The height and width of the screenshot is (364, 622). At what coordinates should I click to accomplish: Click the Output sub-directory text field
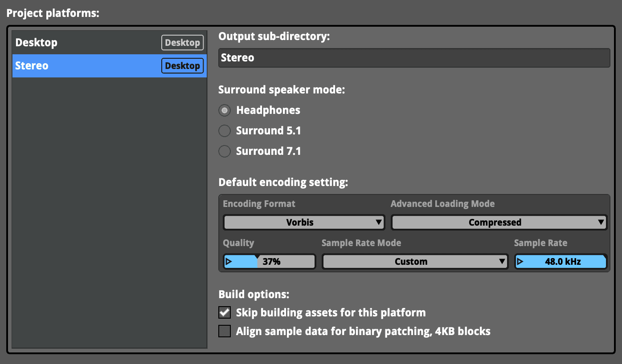tap(413, 58)
